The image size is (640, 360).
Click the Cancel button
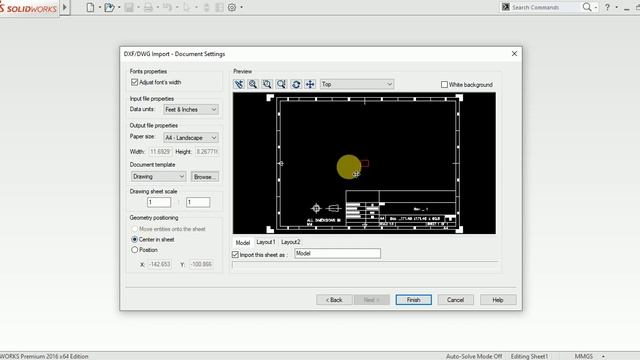(456, 300)
